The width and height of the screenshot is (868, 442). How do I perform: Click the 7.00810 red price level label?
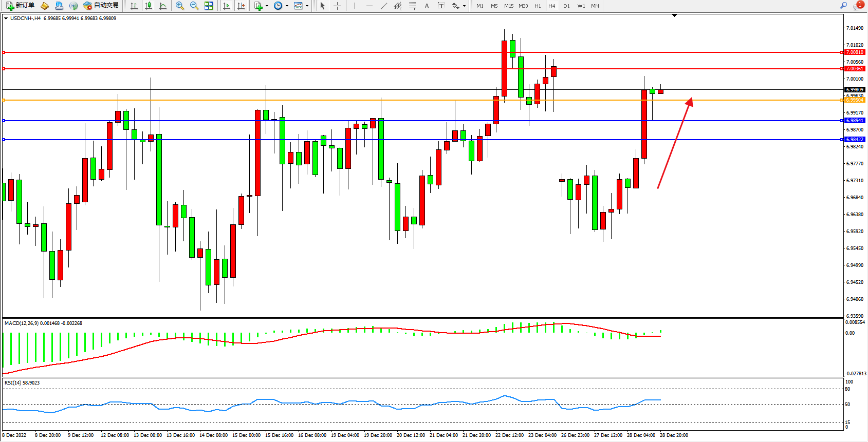click(855, 52)
